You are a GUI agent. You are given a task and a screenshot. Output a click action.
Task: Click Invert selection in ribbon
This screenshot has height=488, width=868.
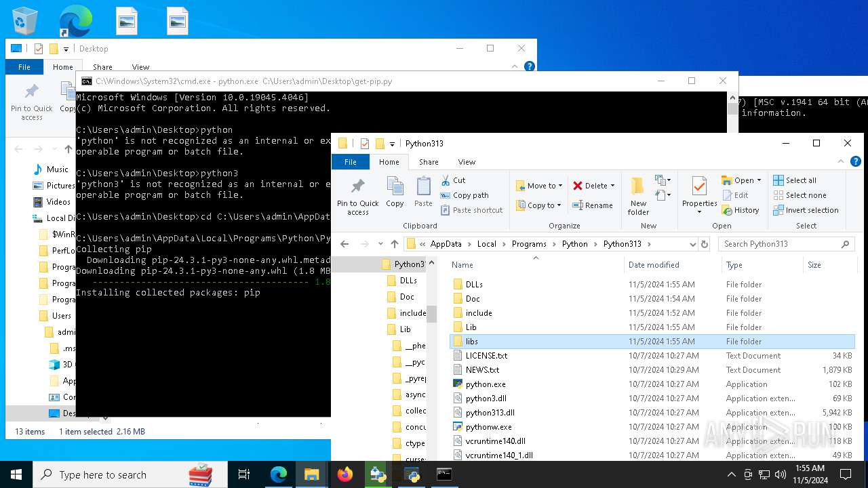pyautogui.click(x=806, y=210)
